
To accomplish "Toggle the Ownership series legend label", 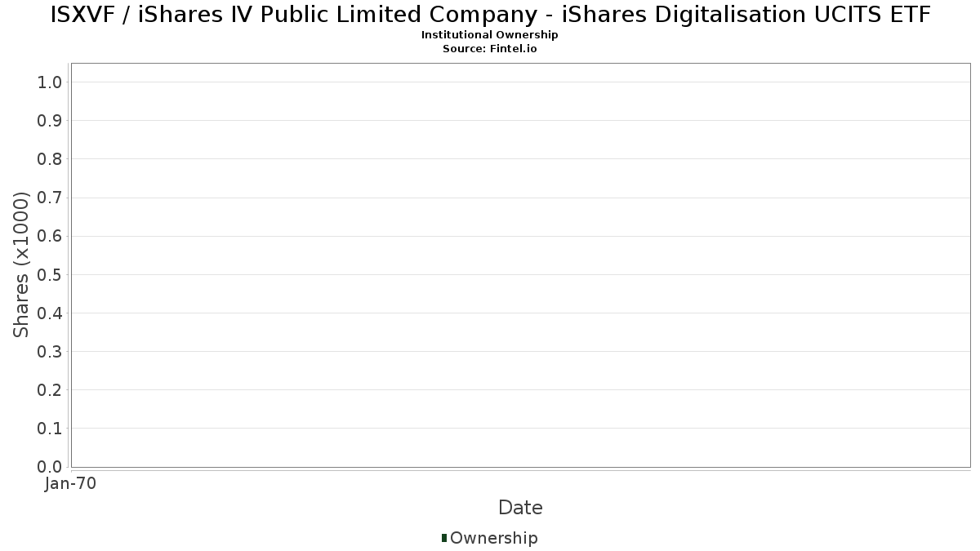I will click(x=493, y=538).
